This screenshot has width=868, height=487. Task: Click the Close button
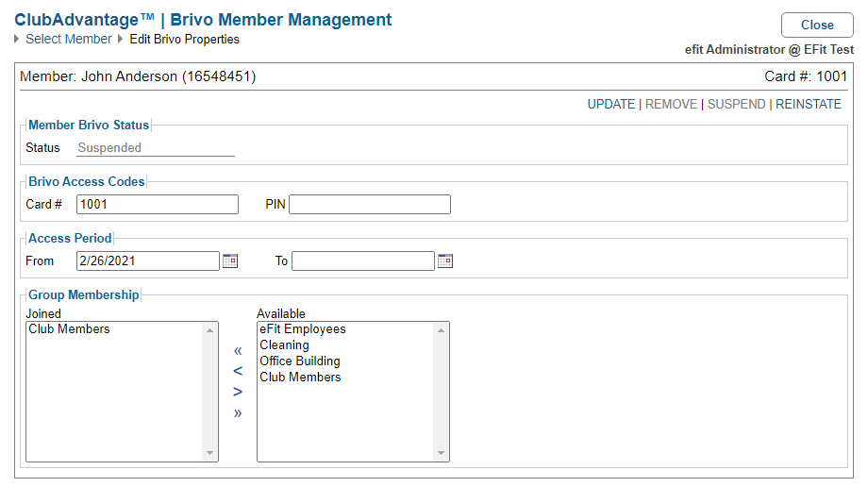coord(817,25)
